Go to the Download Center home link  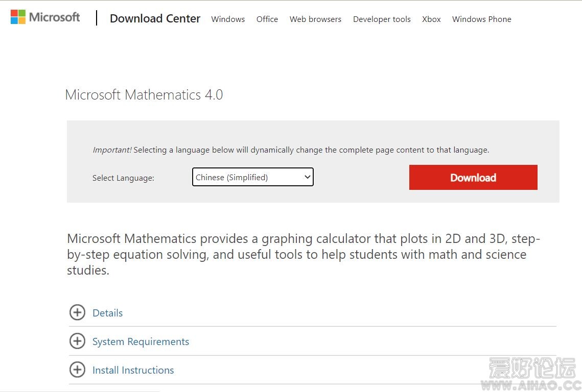[x=155, y=19]
